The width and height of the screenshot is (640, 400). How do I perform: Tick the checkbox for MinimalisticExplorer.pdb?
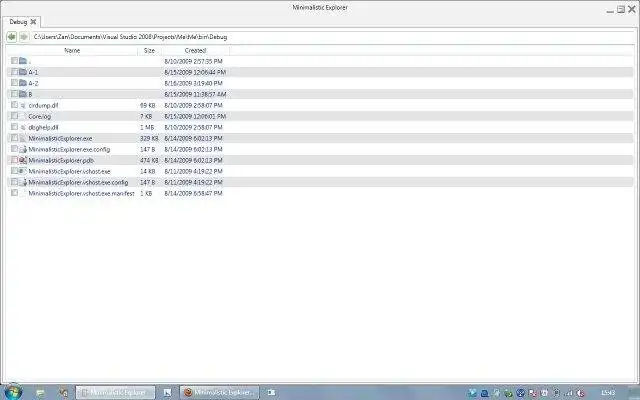point(14,160)
